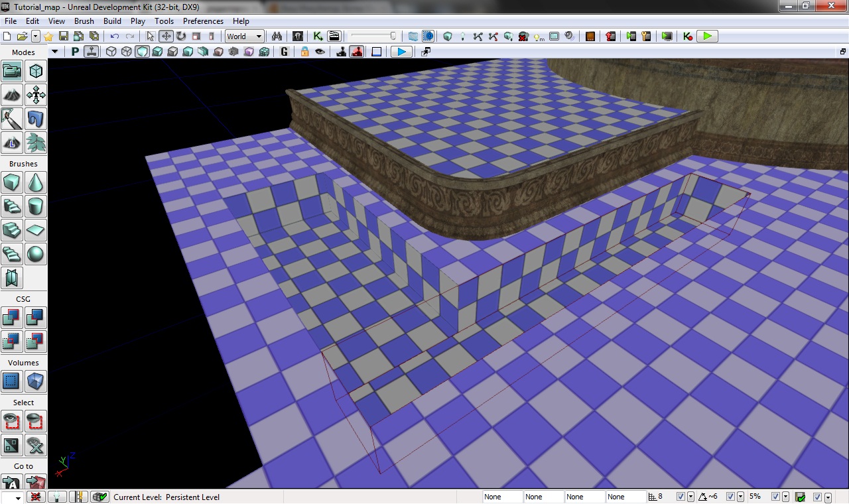Toggle rotation grid snapping checkbox

(730, 497)
